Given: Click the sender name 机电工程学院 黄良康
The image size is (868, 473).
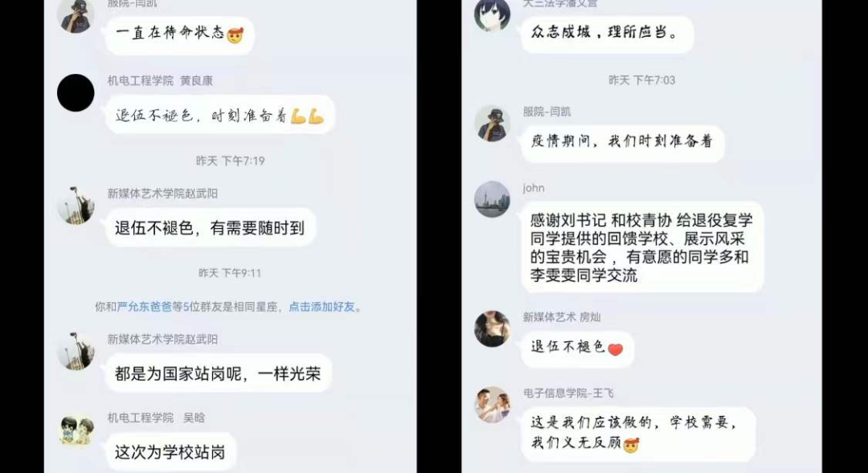Looking at the screenshot, I should [x=160, y=81].
